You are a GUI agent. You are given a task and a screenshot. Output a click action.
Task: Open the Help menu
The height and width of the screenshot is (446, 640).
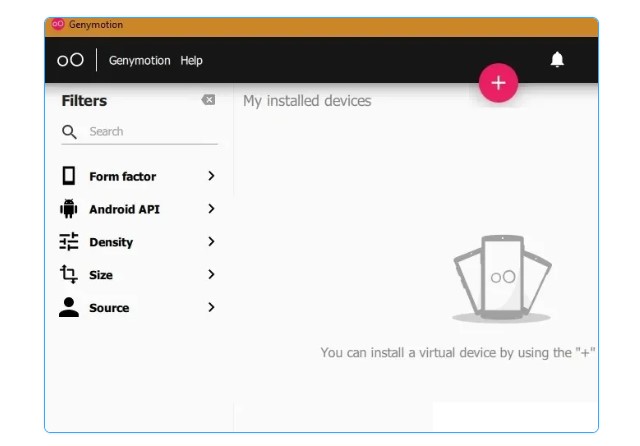191,60
